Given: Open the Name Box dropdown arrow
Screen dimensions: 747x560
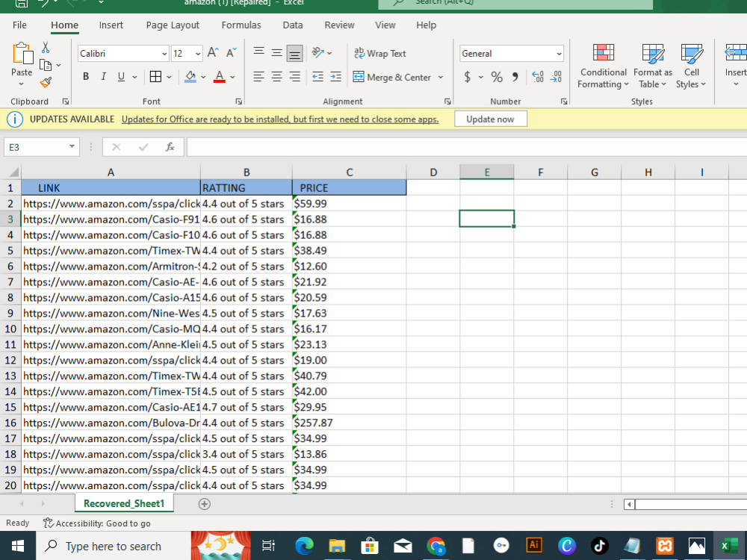Looking at the screenshot, I should point(72,146).
